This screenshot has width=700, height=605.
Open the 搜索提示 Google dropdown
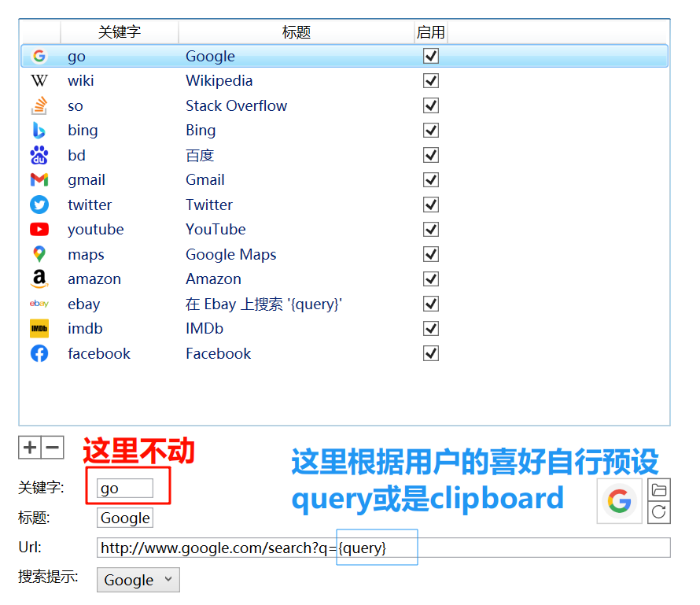(138, 580)
